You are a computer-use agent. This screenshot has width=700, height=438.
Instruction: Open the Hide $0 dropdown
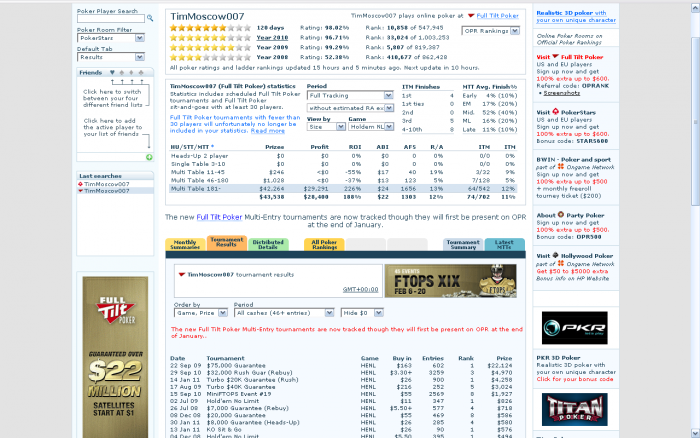[x=362, y=313]
